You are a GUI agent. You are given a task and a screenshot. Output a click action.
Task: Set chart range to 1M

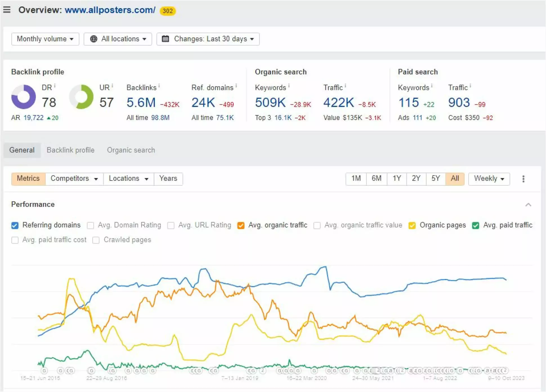(356, 179)
